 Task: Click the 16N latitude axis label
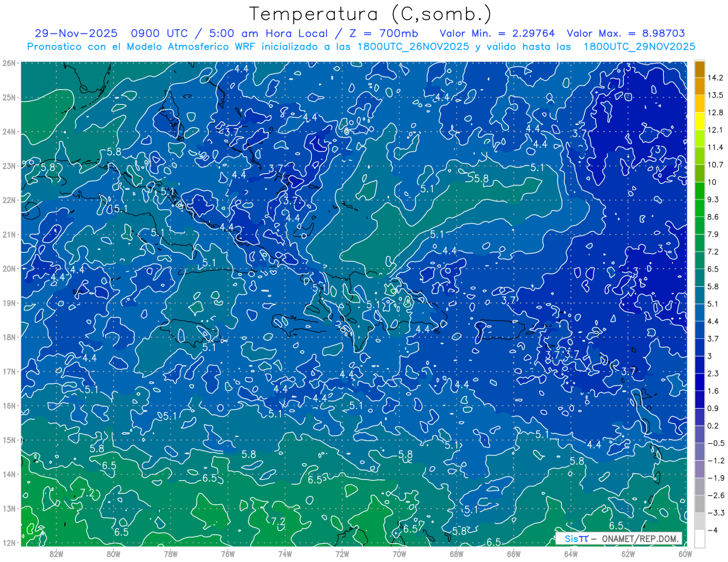pos(9,406)
